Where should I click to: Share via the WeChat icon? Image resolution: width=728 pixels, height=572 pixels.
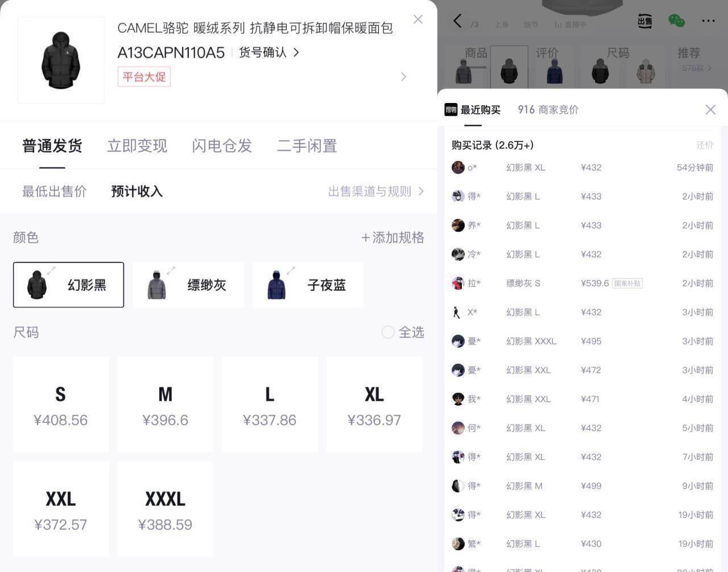pos(676,21)
